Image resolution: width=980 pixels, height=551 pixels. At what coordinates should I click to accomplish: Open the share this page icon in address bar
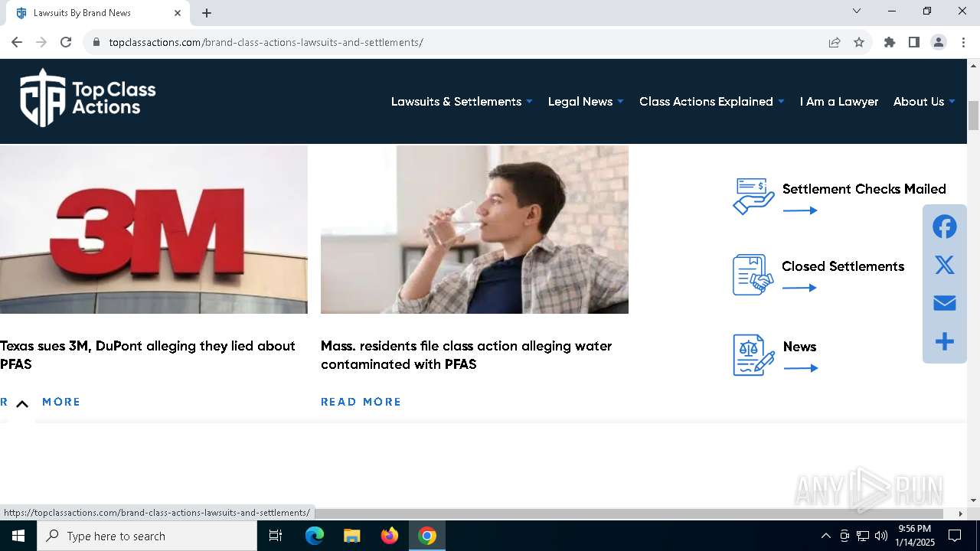pyautogui.click(x=835, y=42)
